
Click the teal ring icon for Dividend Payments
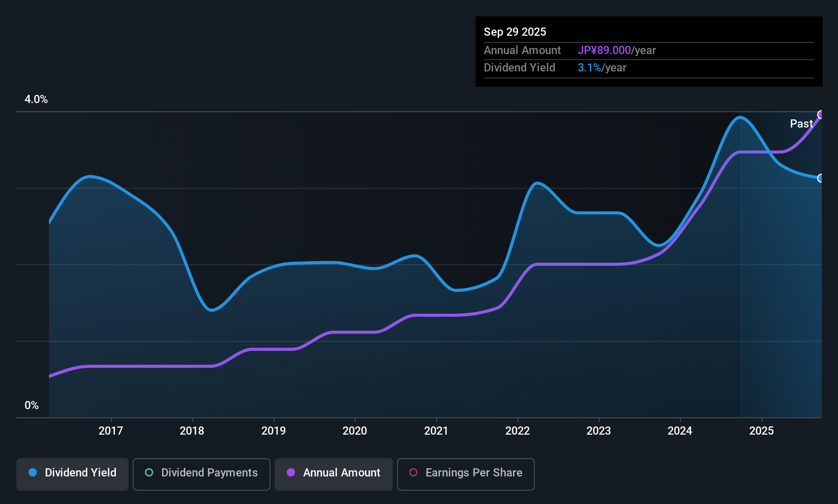[149, 472]
